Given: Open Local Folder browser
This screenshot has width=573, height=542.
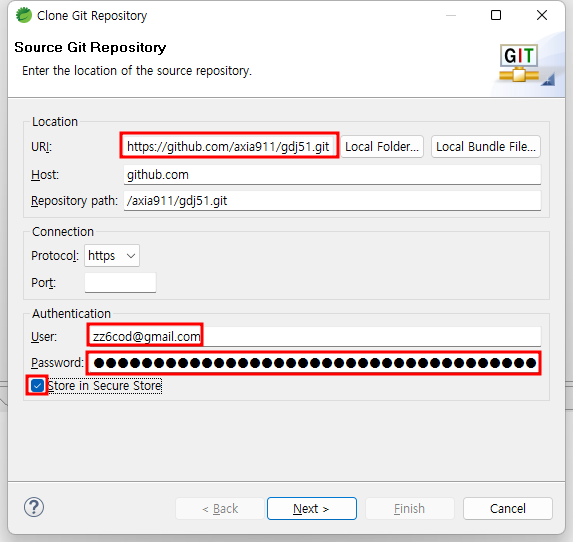Looking at the screenshot, I should [382, 147].
